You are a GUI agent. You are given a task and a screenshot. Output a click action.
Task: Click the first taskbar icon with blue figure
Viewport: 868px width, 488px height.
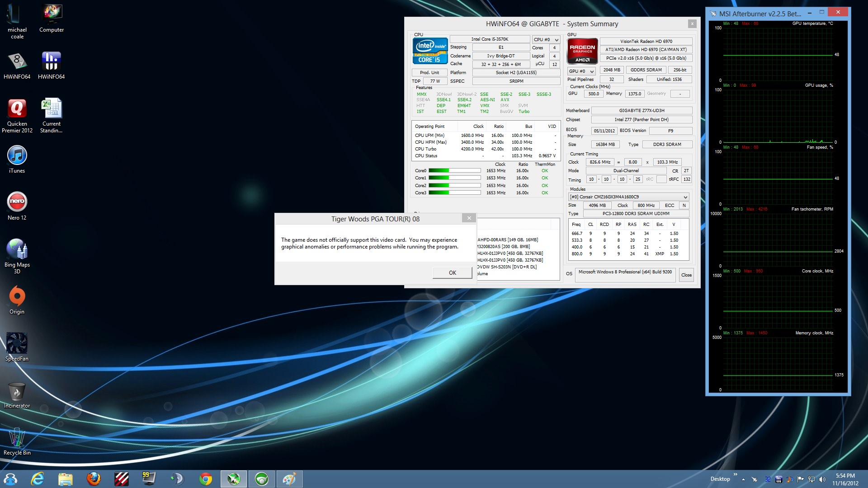(10, 479)
